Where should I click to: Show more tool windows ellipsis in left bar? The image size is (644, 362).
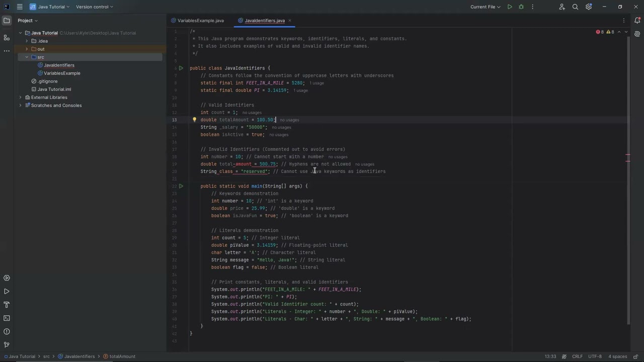tap(7, 51)
